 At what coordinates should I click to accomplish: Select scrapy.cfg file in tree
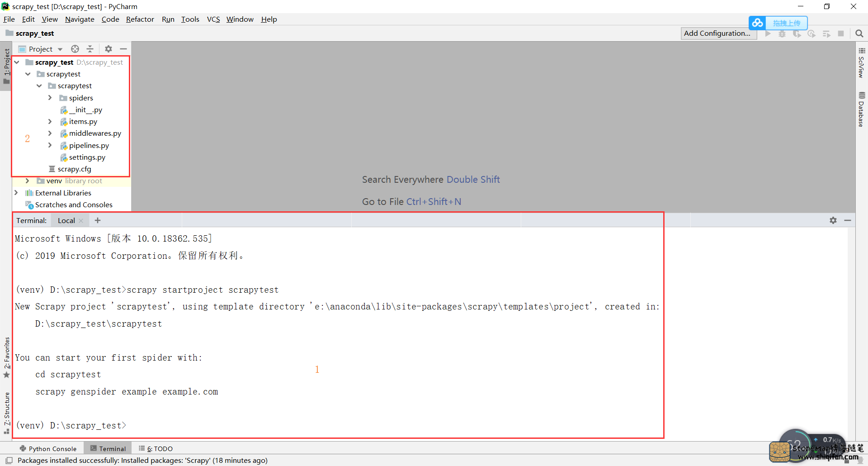[x=75, y=169]
